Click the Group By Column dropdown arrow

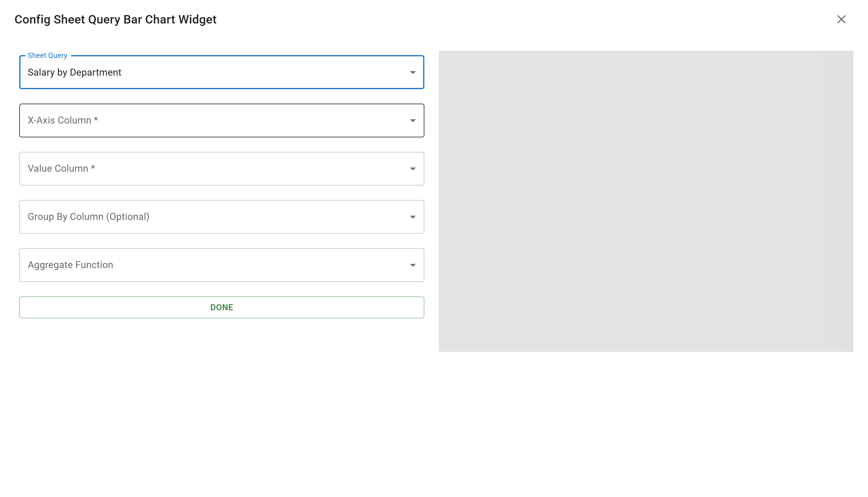pos(413,217)
